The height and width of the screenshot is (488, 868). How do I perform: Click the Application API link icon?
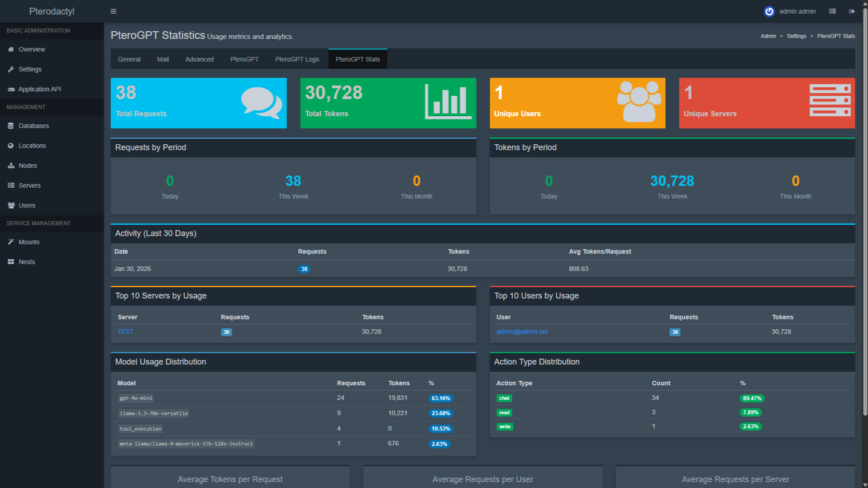(x=11, y=89)
